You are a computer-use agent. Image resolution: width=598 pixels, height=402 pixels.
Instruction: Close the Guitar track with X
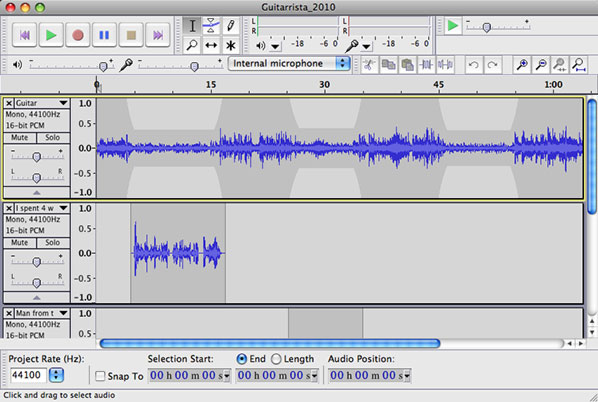click(9, 103)
